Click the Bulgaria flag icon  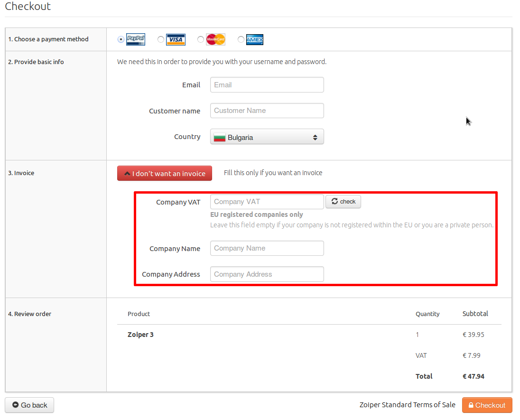point(219,138)
